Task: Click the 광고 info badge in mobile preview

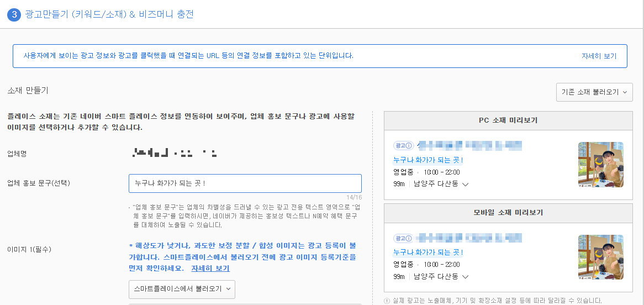Action: (403, 238)
